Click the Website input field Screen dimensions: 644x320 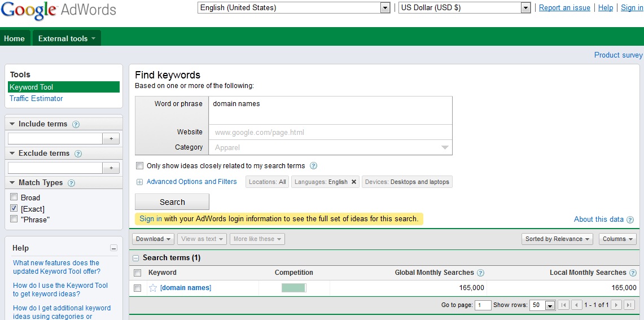pos(330,132)
